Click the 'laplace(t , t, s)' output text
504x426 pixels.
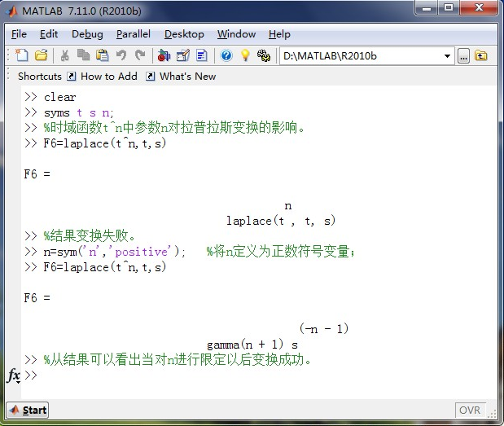pyautogui.click(x=281, y=221)
